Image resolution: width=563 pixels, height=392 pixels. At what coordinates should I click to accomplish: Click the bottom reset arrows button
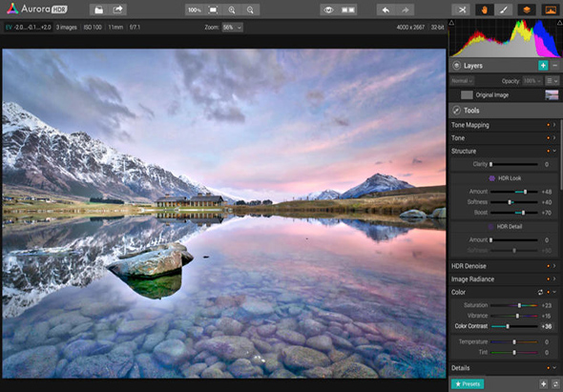[x=555, y=384]
